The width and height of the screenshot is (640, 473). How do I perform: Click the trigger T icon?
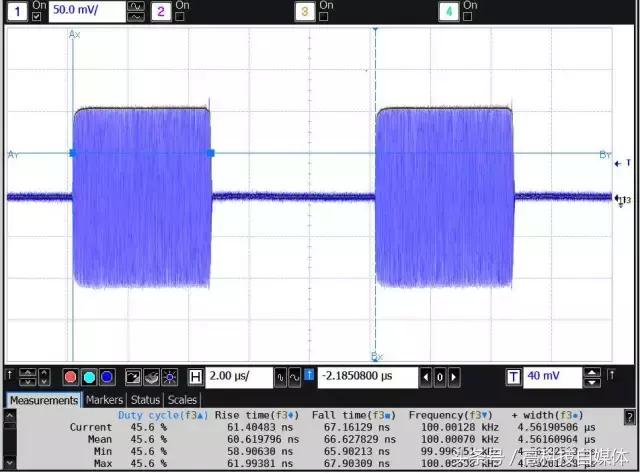click(513, 377)
